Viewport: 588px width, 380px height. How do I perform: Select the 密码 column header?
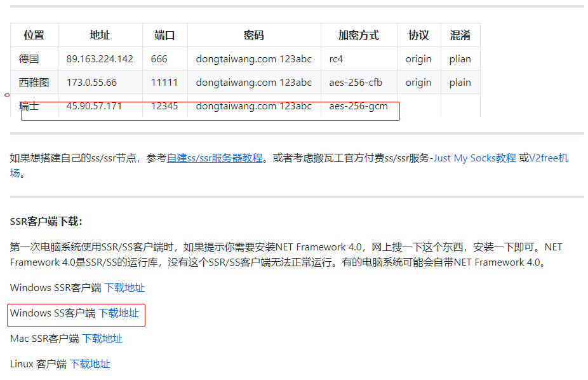(x=254, y=35)
